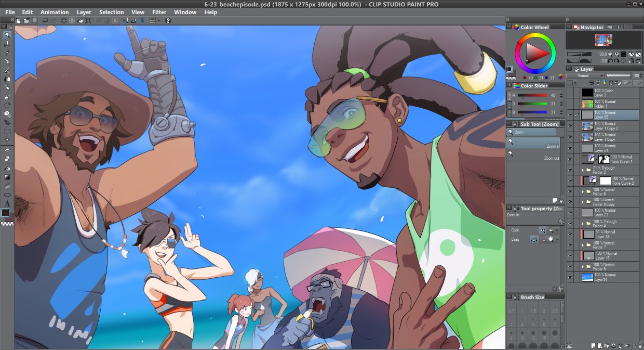Viewport: 644px width, 350px height.
Task: Open the Edit menu
Action: (x=27, y=12)
